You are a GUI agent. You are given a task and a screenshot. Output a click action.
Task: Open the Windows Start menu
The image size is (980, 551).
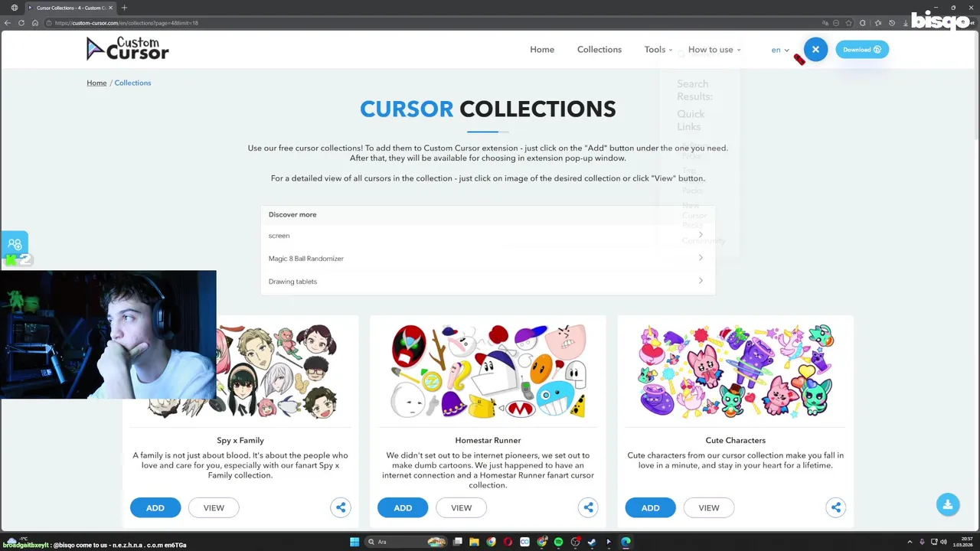(354, 542)
